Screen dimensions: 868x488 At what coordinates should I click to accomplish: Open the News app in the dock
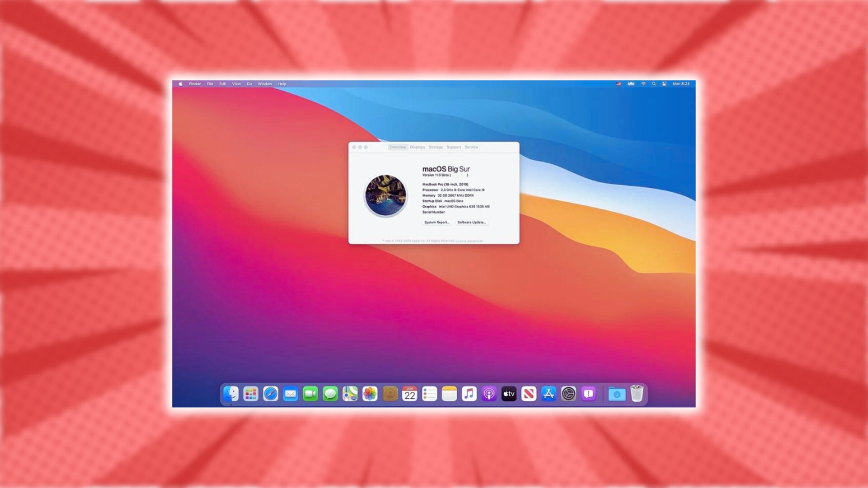529,394
